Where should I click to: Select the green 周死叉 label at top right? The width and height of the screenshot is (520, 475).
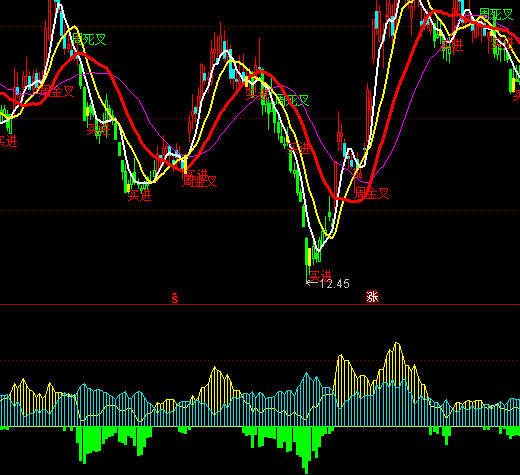click(x=496, y=14)
